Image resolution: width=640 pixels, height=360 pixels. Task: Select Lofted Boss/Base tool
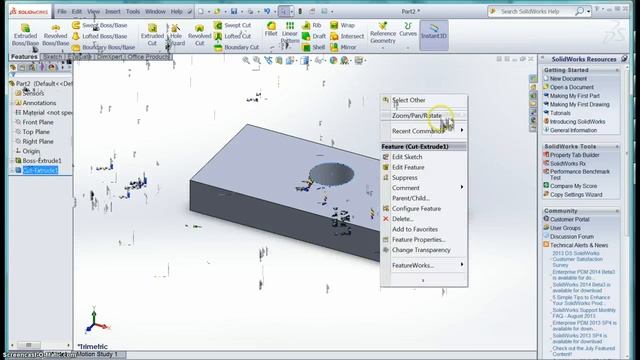[x=100, y=36]
